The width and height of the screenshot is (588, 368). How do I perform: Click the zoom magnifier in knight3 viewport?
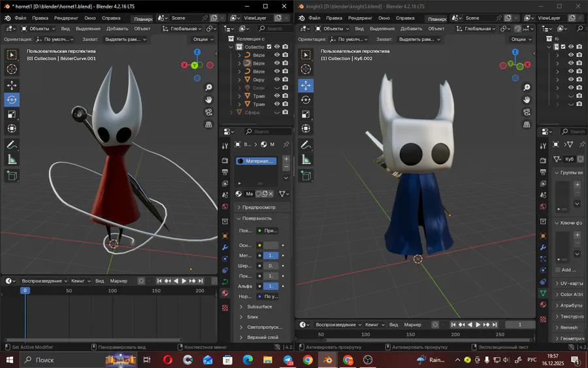click(527, 87)
